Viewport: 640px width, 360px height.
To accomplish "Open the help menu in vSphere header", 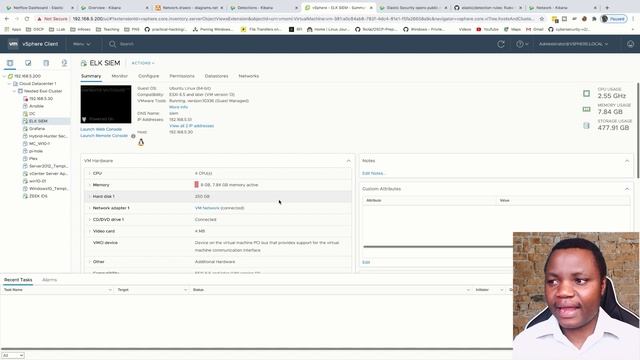I will 522,44.
